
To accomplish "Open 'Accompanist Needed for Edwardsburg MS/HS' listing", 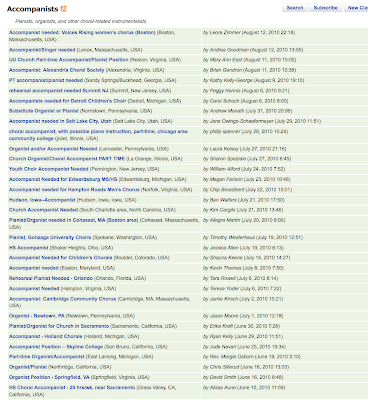I will click(x=63, y=179).
